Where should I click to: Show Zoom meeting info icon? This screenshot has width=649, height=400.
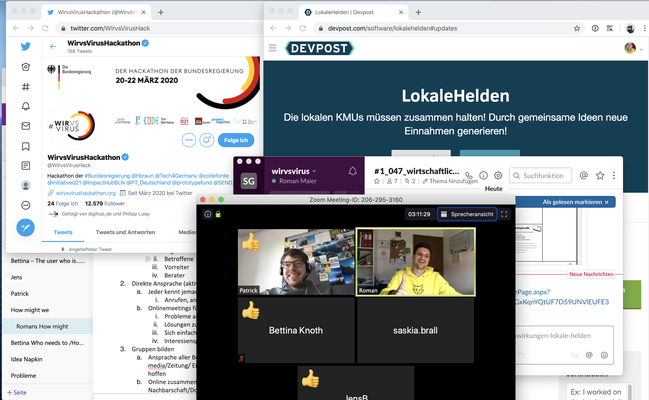click(x=208, y=214)
